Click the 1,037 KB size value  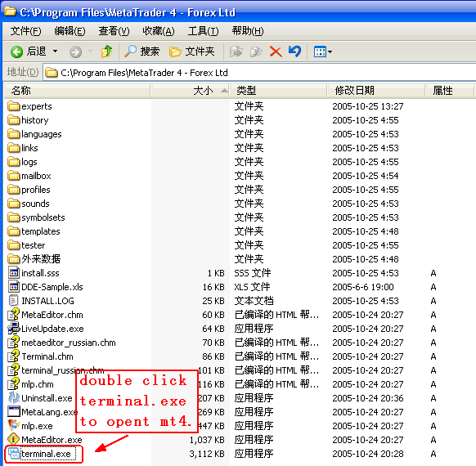pyautogui.click(x=207, y=440)
